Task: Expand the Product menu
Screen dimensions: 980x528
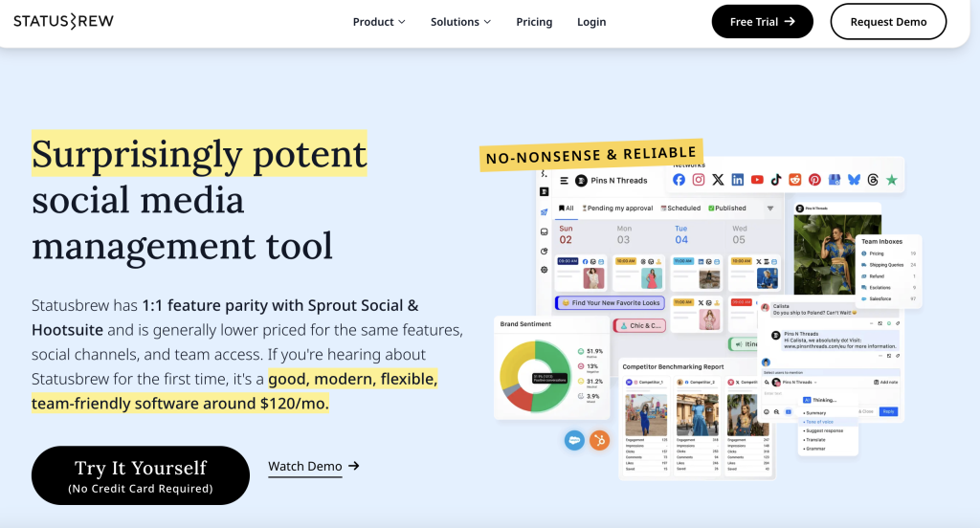Action: click(x=379, y=22)
